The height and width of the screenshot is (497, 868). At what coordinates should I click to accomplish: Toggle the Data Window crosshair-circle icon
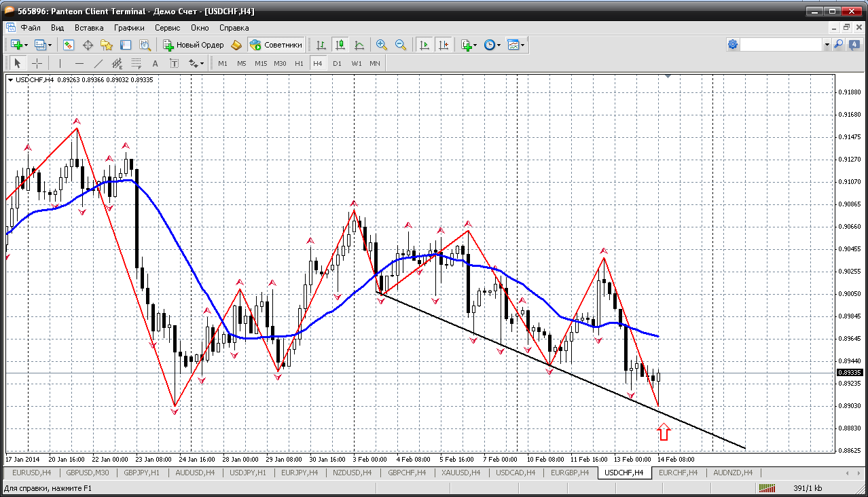pos(88,45)
